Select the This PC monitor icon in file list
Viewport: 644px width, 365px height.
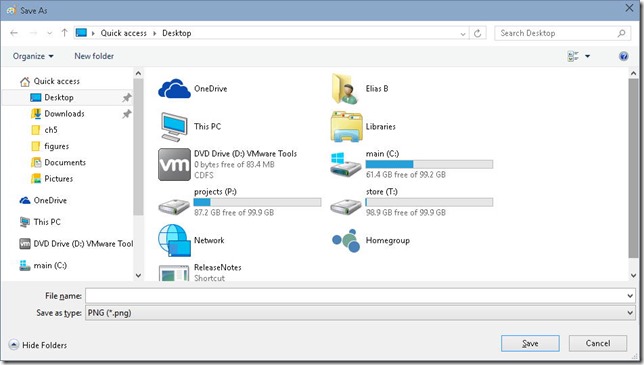(174, 127)
